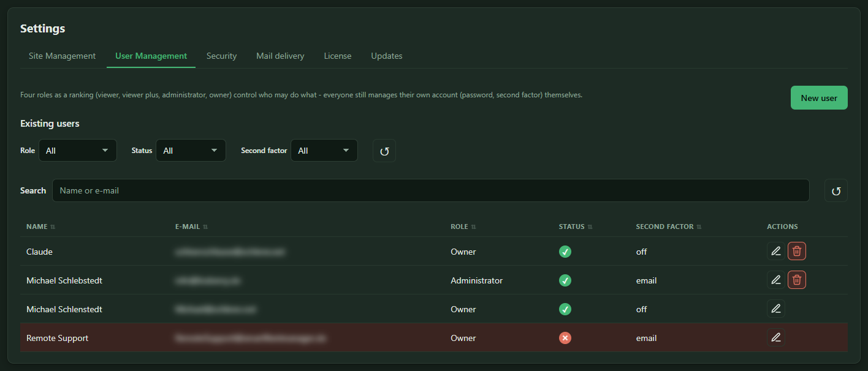This screenshot has height=371, width=868.
Task: Edit the Remote Support user
Action: 776,337
